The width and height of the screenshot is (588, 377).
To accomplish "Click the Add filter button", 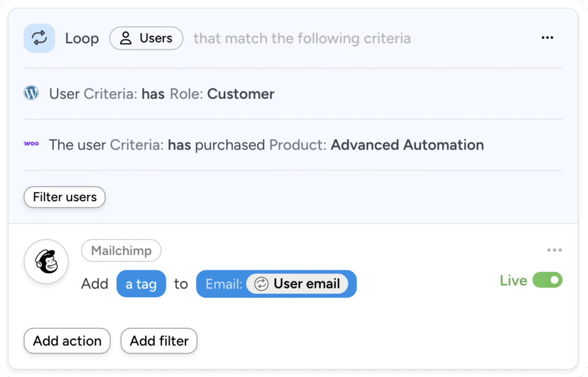I will point(159,341).
